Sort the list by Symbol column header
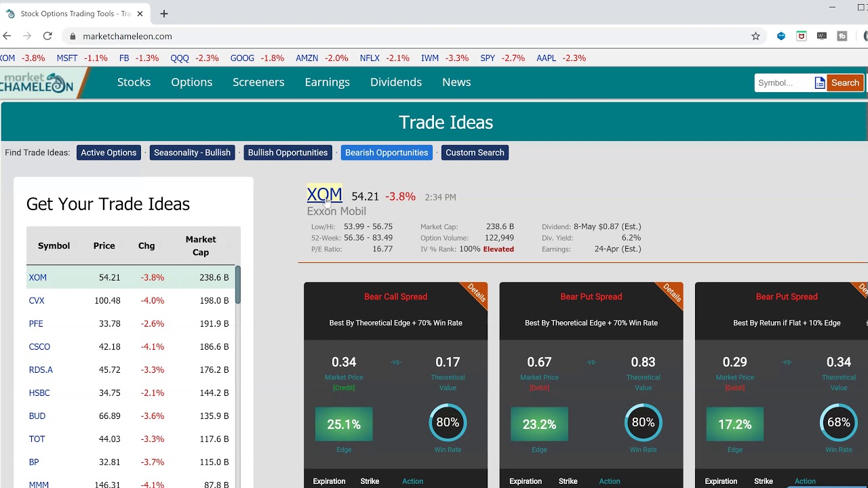Image resolution: width=868 pixels, height=488 pixels. pos(54,245)
